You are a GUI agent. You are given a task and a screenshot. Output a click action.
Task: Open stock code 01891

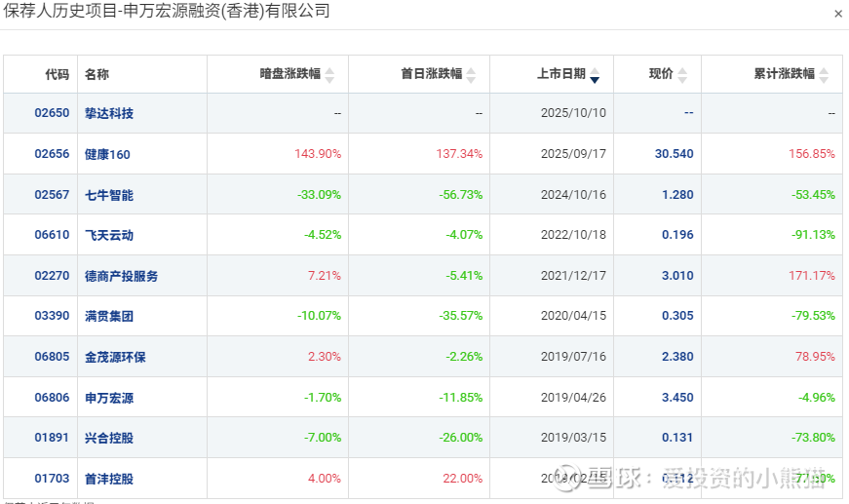click(52, 438)
